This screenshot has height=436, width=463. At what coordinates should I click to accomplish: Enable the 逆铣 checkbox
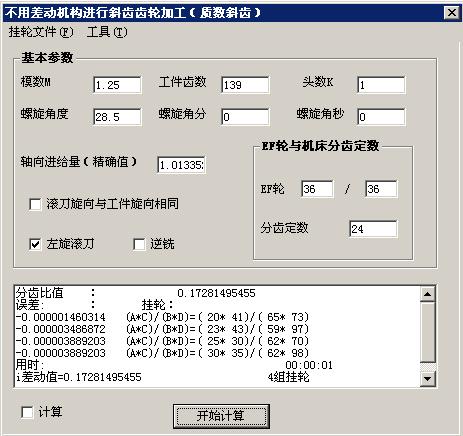click(x=139, y=244)
